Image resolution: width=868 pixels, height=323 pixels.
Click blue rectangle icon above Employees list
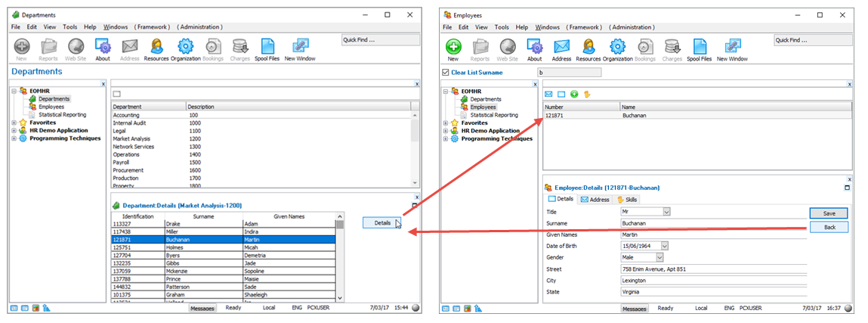tap(561, 95)
